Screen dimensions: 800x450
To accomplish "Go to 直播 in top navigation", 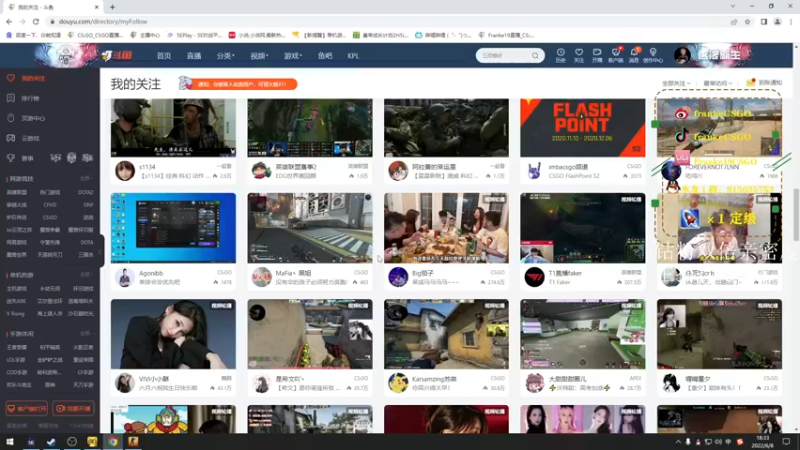I will point(194,56).
